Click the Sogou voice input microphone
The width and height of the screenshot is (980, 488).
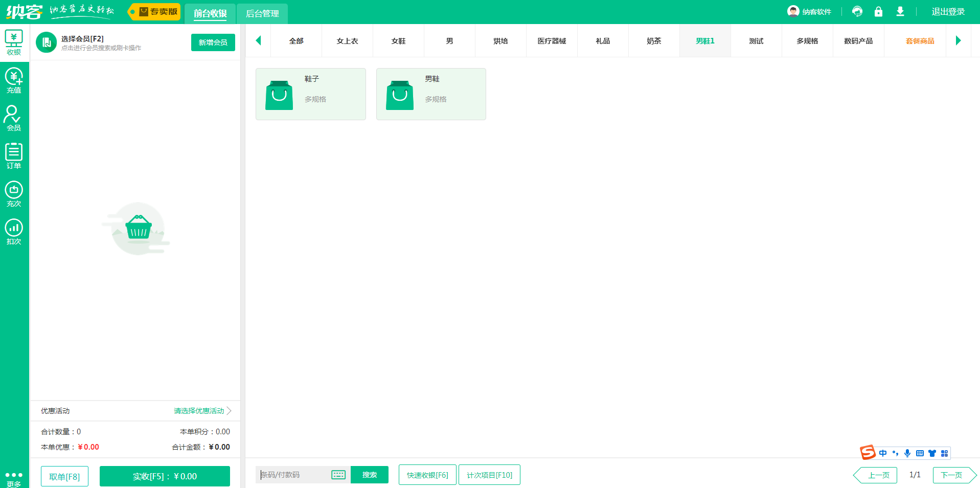click(x=907, y=453)
